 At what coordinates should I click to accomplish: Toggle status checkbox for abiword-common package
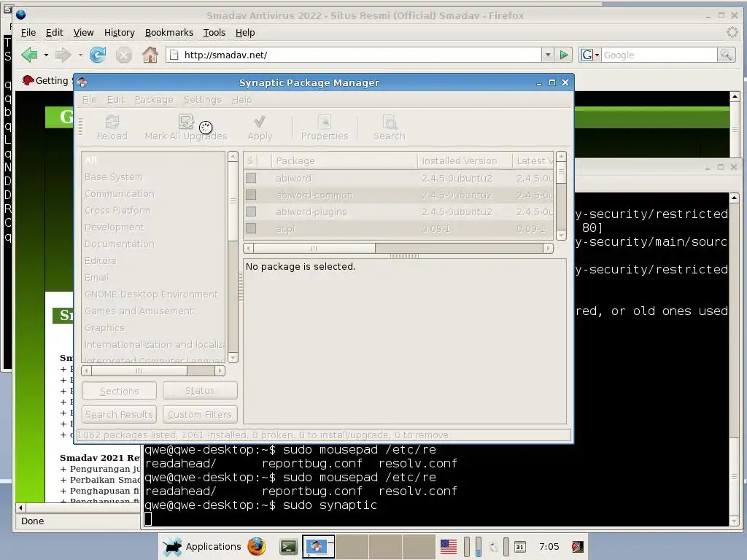pos(251,195)
